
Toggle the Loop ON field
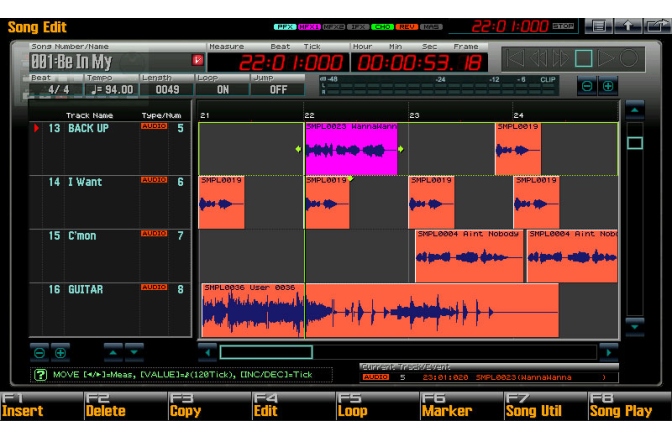pyautogui.click(x=222, y=89)
